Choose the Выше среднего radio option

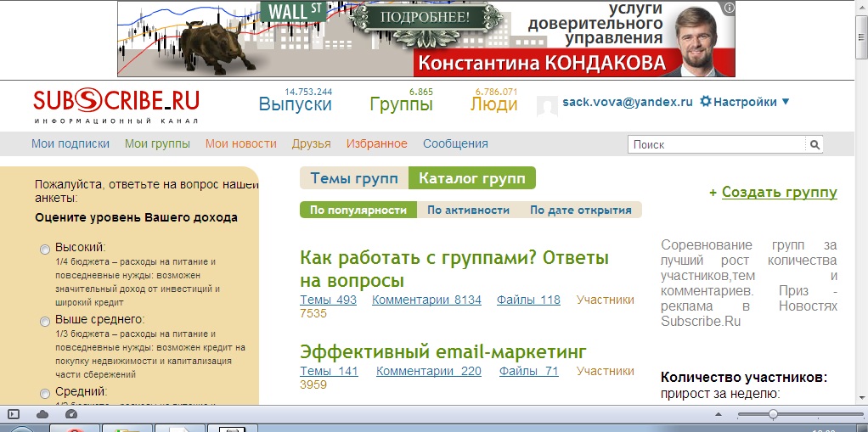(x=45, y=321)
